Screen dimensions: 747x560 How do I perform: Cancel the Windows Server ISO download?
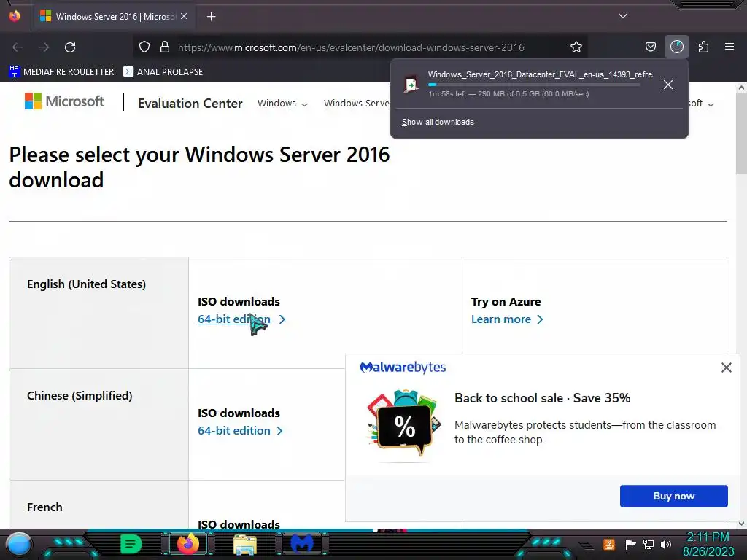click(668, 85)
